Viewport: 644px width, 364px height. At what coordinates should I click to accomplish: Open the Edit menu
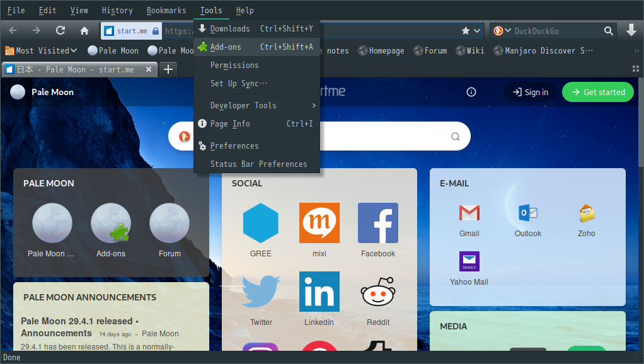pos(47,10)
